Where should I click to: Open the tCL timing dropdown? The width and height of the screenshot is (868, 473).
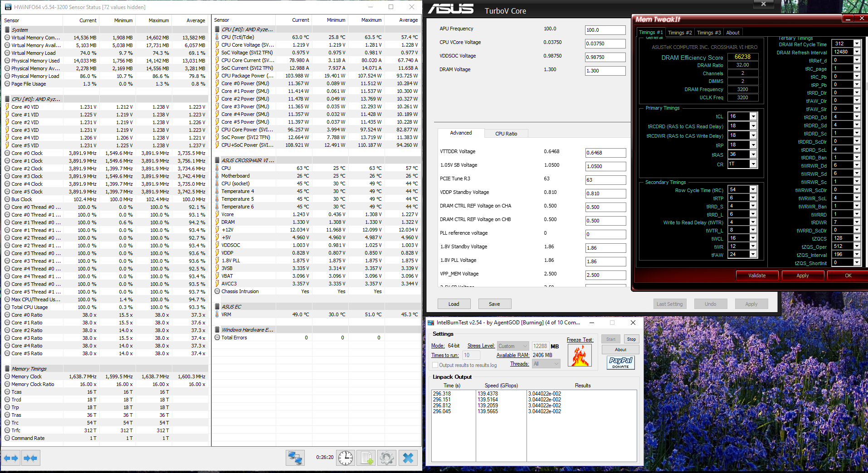[753, 116]
